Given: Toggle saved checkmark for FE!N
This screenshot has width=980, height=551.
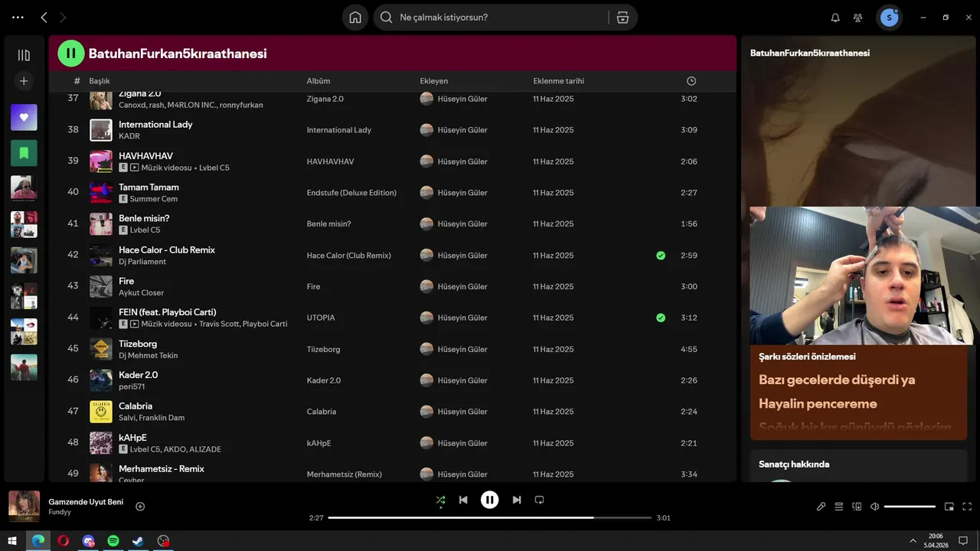Looking at the screenshot, I should click(x=661, y=318).
